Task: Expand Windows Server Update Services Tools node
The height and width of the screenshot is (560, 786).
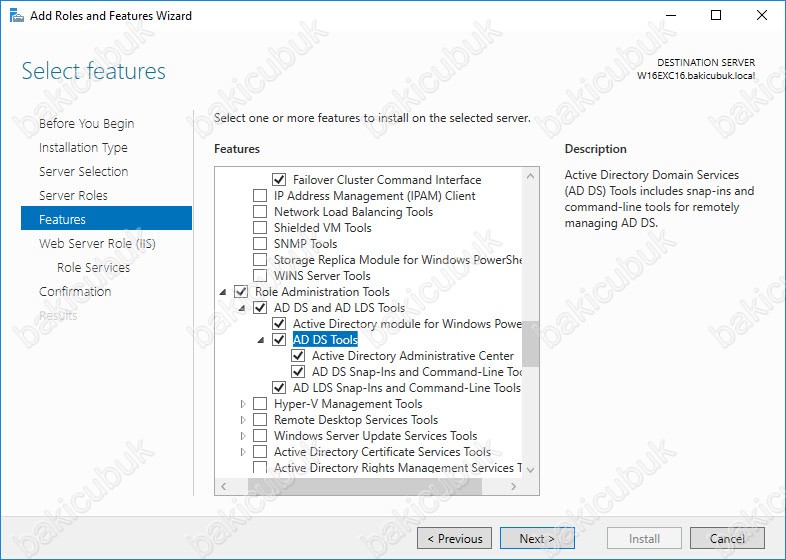Action: coord(243,436)
